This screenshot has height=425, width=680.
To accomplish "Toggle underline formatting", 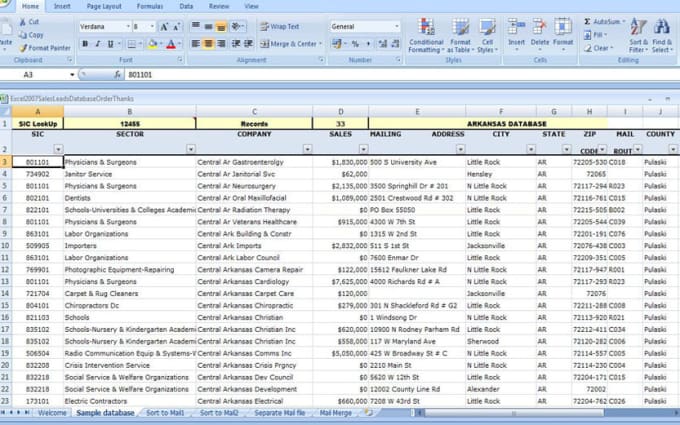I will (x=110, y=44).
